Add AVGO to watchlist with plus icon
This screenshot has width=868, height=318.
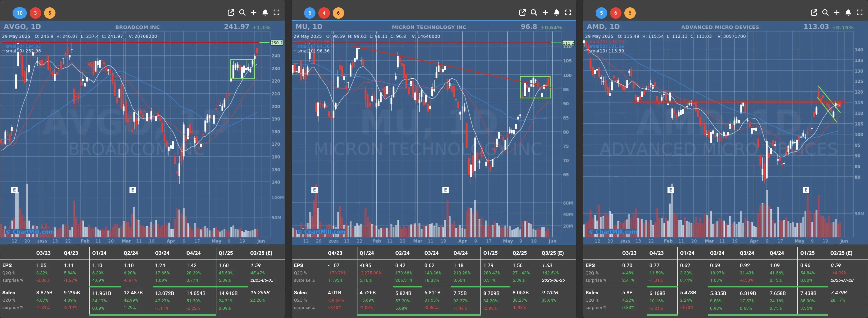[x=254, y=13]
